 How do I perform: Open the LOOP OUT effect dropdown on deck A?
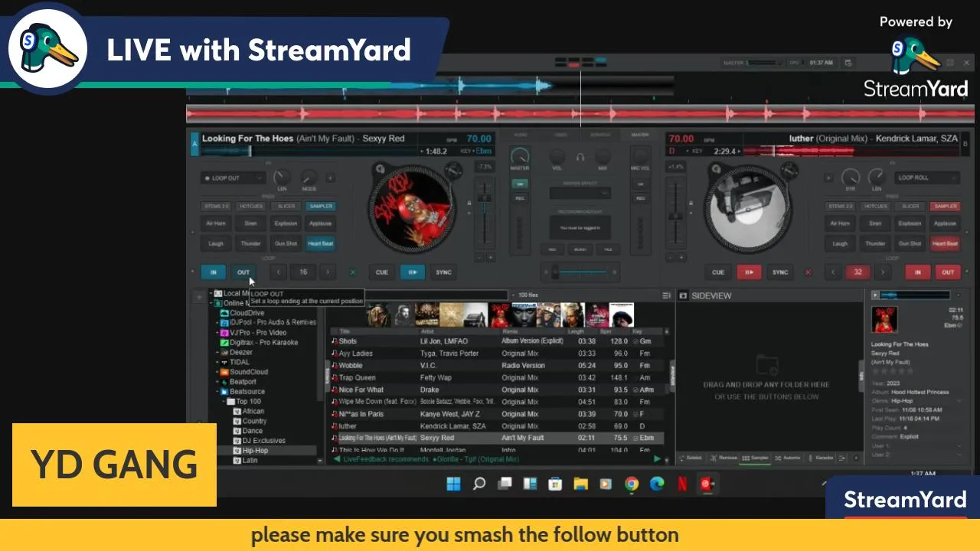click(x=234, y=178)
